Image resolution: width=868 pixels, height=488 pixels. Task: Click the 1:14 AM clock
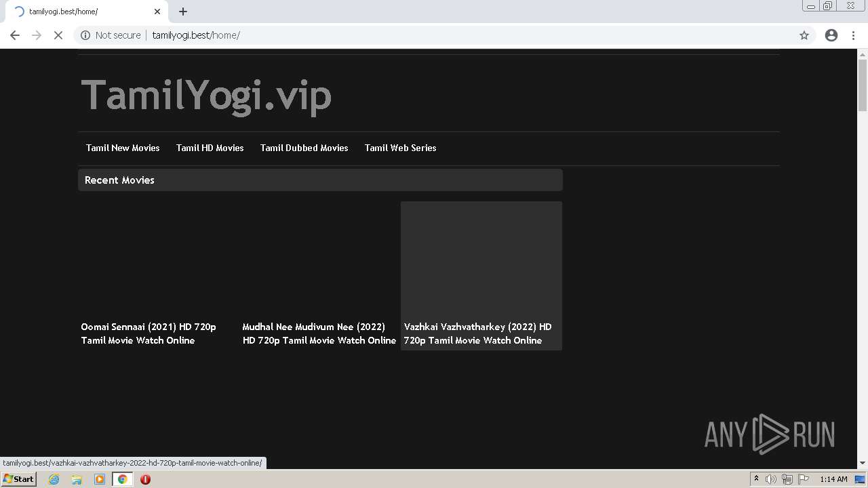click(833, 479)
